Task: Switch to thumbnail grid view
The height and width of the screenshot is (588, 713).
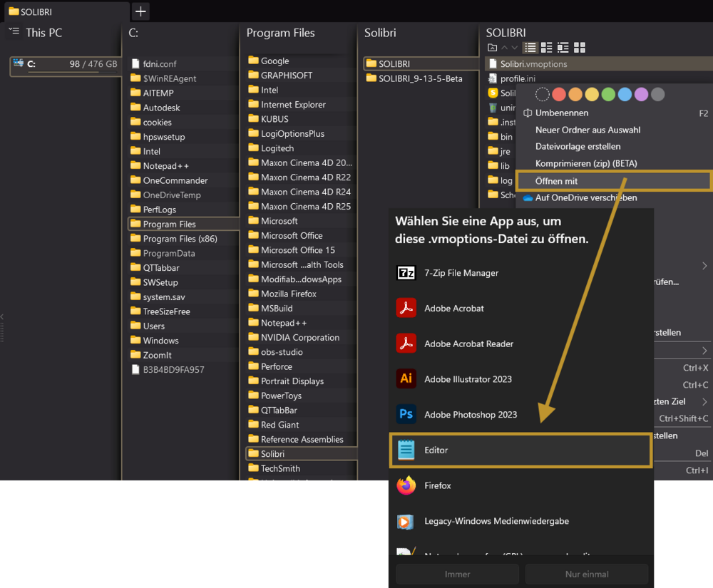Action: [579, 47]
